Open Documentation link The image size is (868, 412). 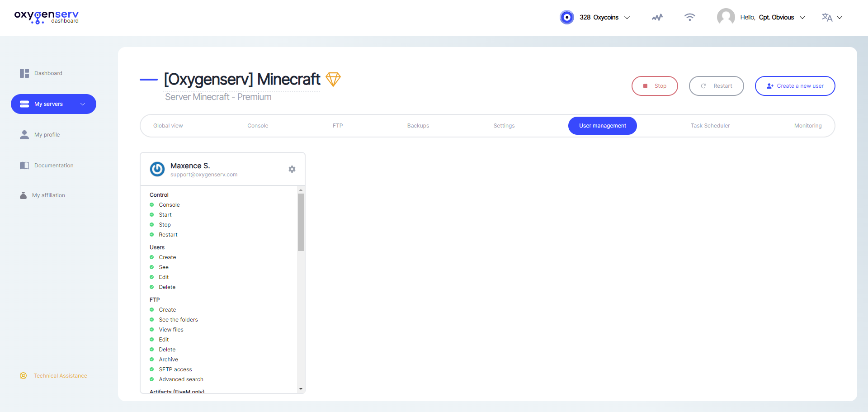[54, 166]
